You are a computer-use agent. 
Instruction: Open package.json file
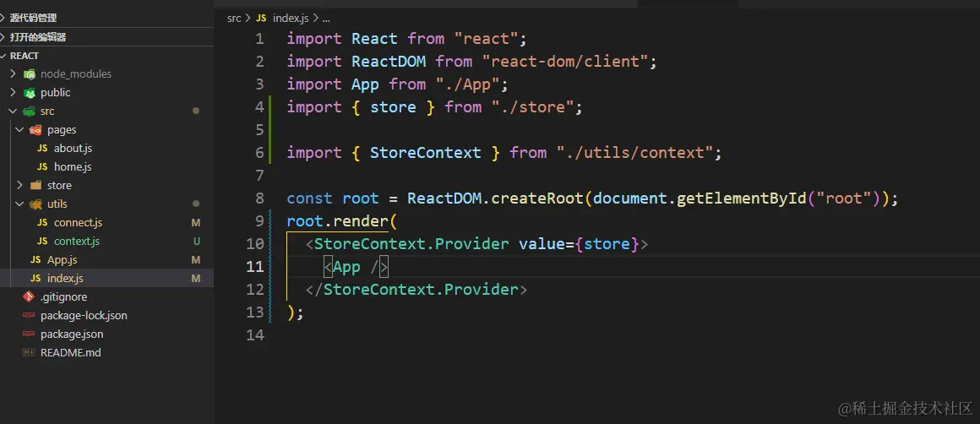tap(72, 334)
